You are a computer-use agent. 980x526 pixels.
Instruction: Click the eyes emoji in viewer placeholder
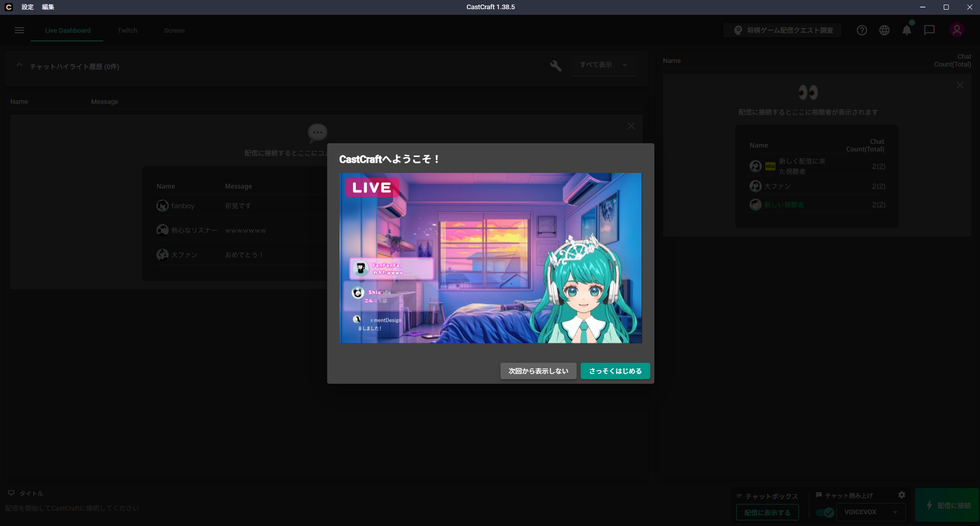(x=808, y=92)
